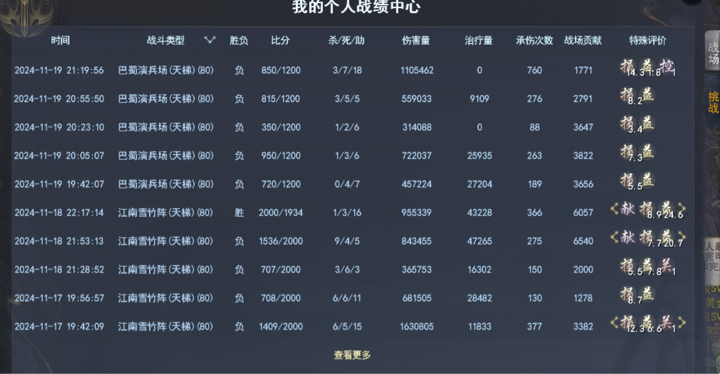Switch to the 挑战 side tab
The image size is (720, 374).
tap(713, 102)
